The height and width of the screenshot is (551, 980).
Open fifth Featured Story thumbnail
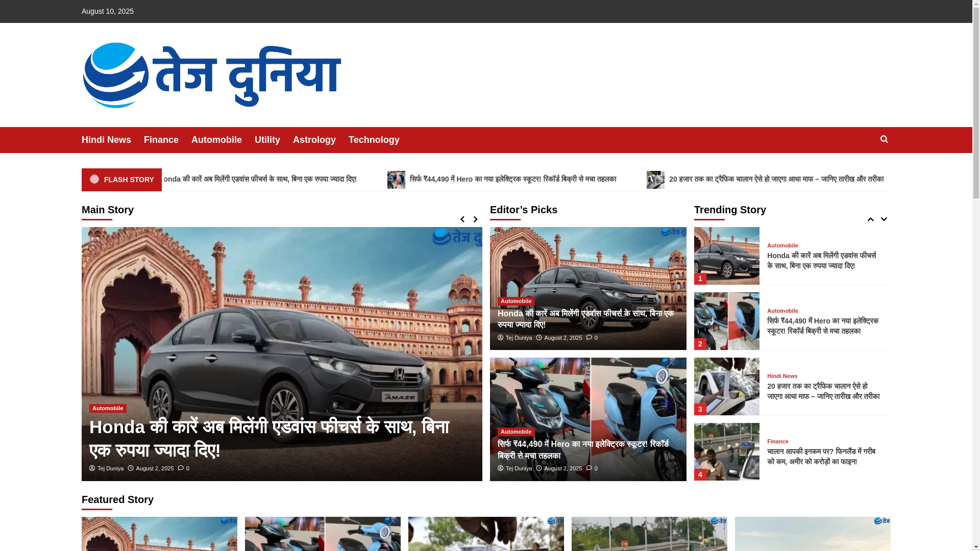[813, 534]
